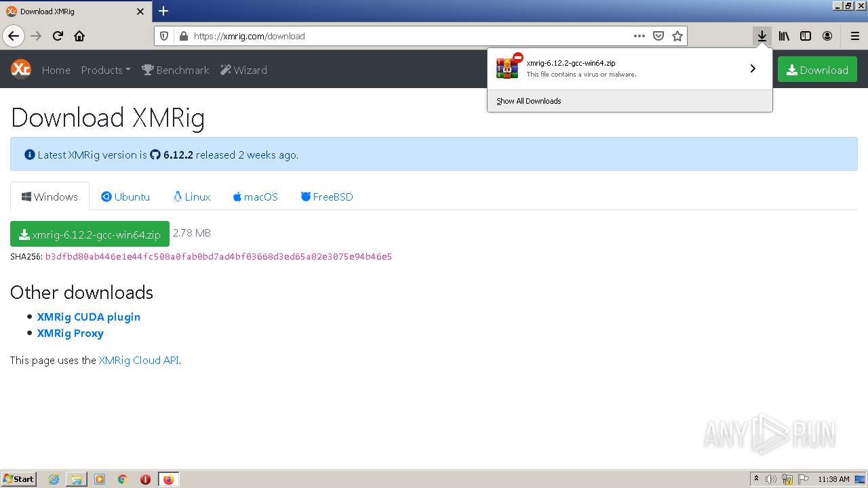This screenshot has height=488, width=868.
Task: Select Firefox taskbar button
Action: coord(168,479)
